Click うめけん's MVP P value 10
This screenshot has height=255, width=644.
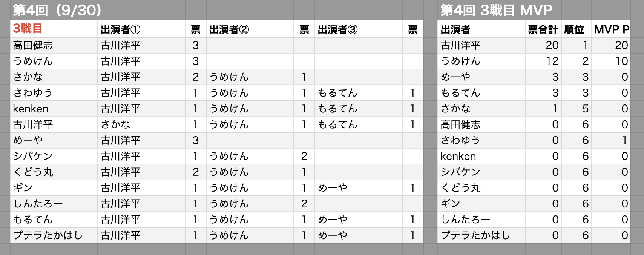click(621, 61)
